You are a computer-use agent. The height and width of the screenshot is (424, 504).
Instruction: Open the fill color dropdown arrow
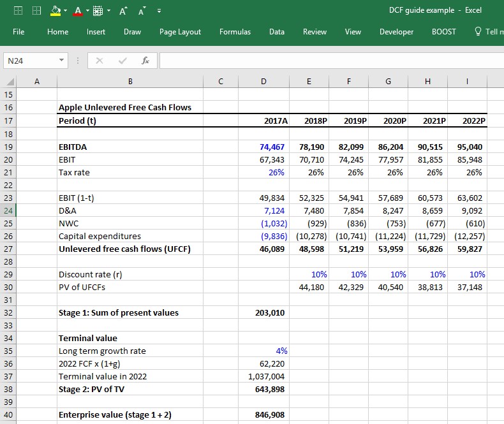point(66,11)
